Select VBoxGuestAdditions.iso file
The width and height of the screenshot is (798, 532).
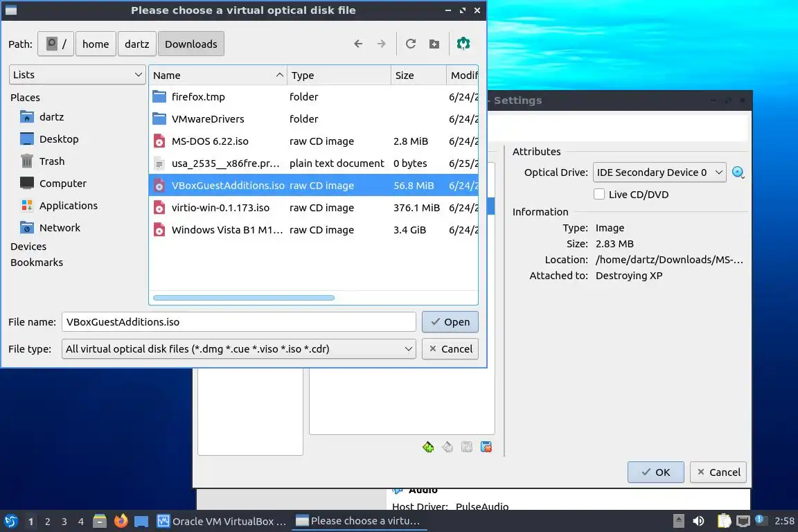314,186
